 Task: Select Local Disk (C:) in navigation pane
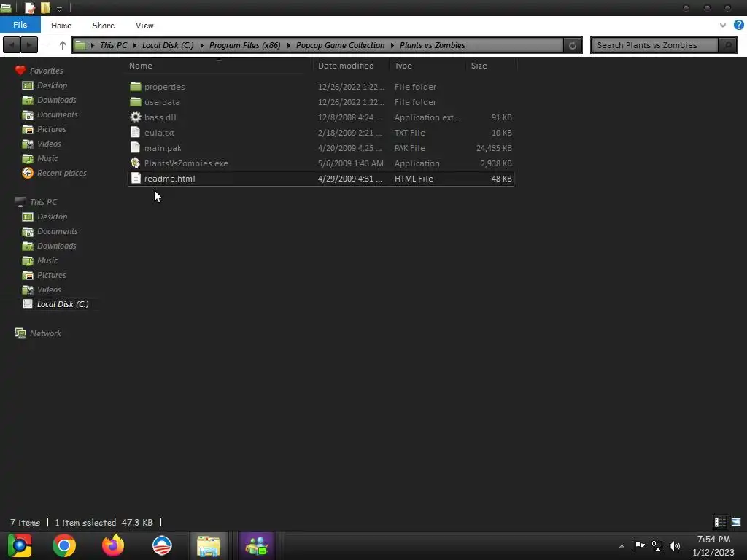63,304
